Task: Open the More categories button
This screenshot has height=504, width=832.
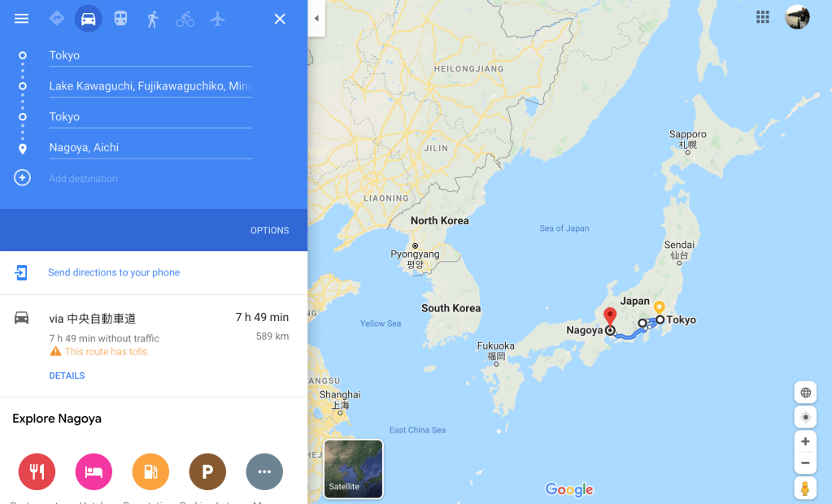Action: point(264,471)
